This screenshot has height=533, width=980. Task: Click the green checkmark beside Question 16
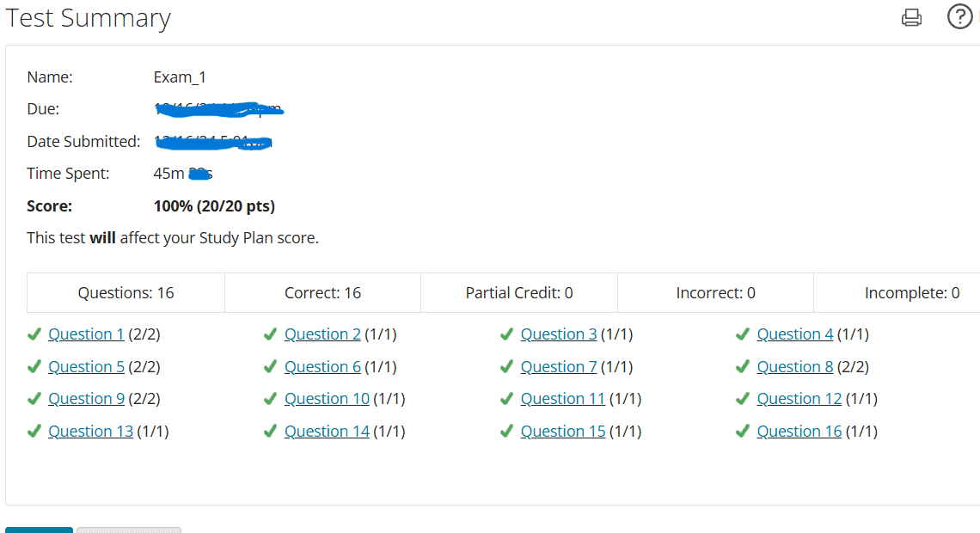point(742,431)
